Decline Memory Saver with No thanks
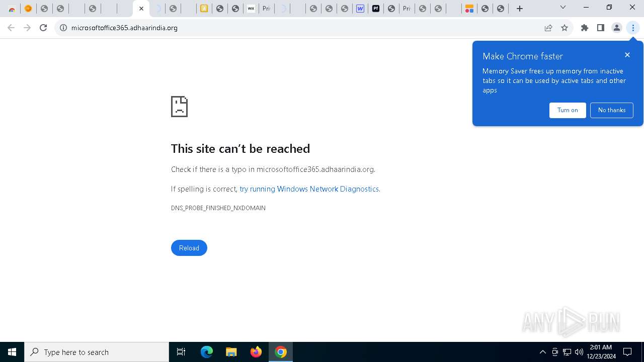Screen dimensions: 644x362 (612, 110)
